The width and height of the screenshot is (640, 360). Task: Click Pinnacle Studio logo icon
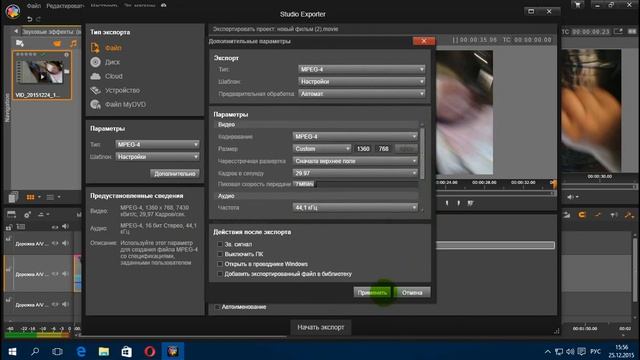pyautogui.click(x=13, y=11)
